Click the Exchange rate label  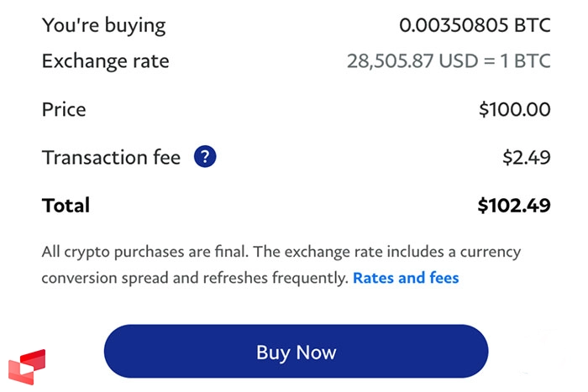click(105, 61)
